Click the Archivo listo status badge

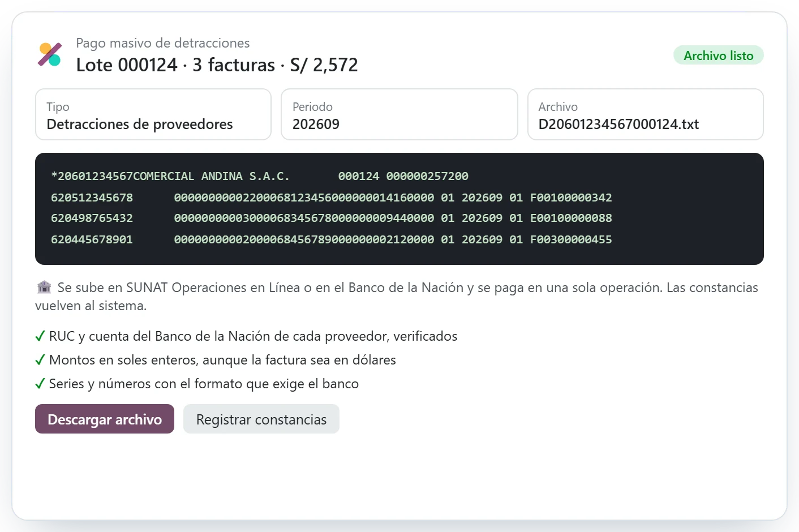[718, 55]
